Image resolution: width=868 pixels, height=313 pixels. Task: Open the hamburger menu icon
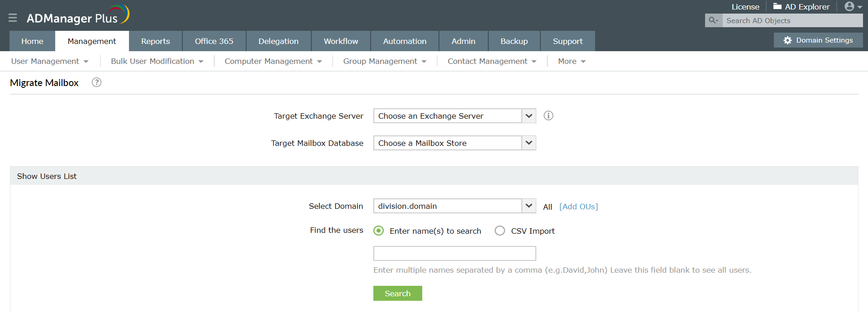click(13, 18)
